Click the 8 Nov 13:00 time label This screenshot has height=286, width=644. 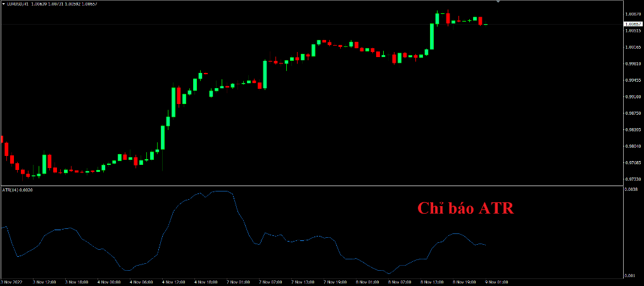[432, 283]
